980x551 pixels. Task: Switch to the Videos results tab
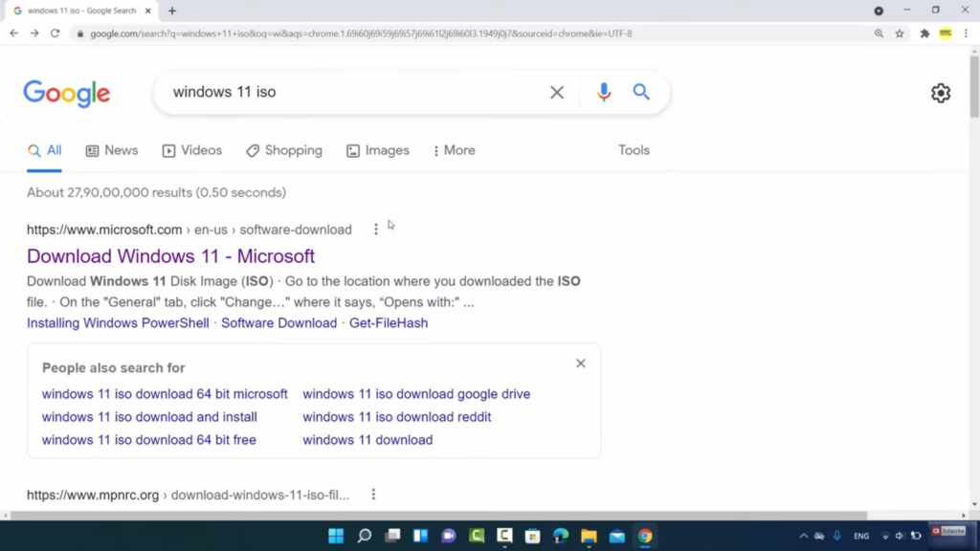click(x=192, y=150)
